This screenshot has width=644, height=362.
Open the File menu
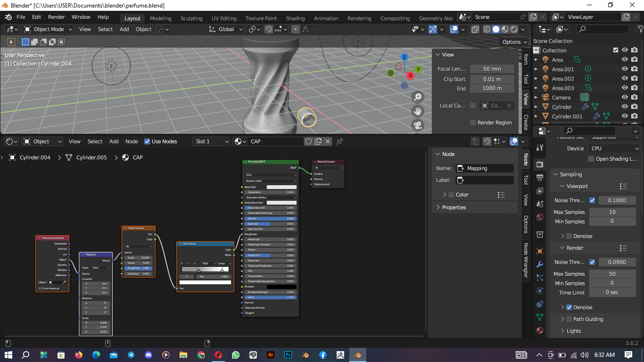pyautogui.click(x=21, y=17)
